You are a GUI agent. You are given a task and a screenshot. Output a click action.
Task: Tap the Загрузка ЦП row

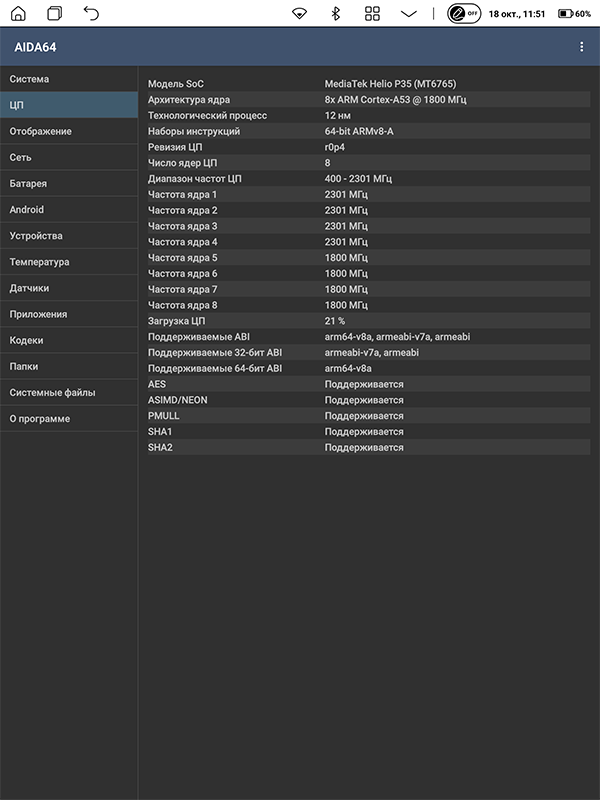click(367, 321)
